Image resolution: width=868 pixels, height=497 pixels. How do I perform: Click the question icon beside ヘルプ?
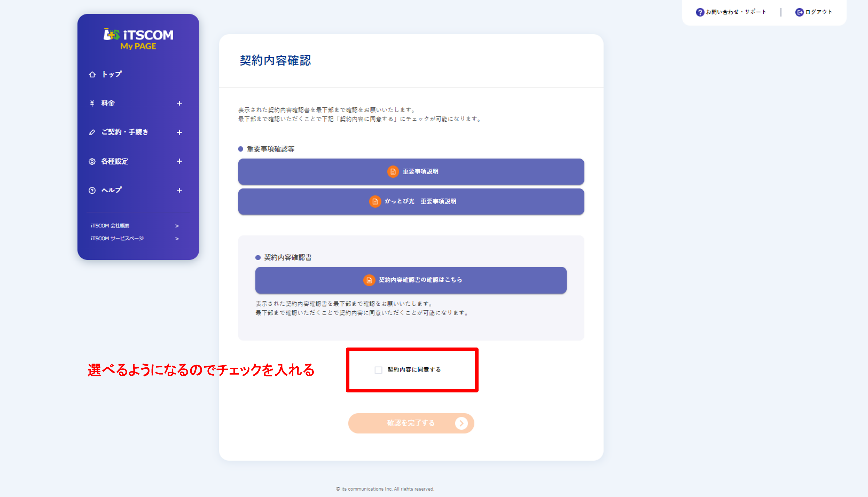(x=92, y=191)
